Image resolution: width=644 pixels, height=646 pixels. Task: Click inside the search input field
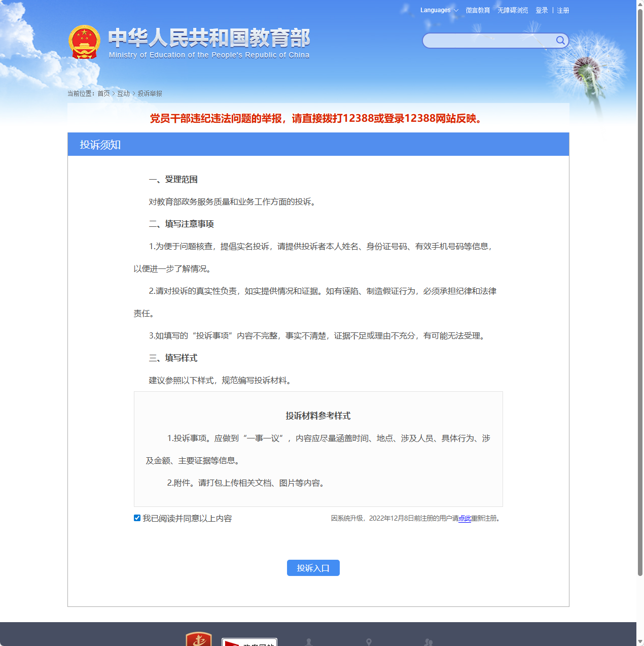click(487, 40)
